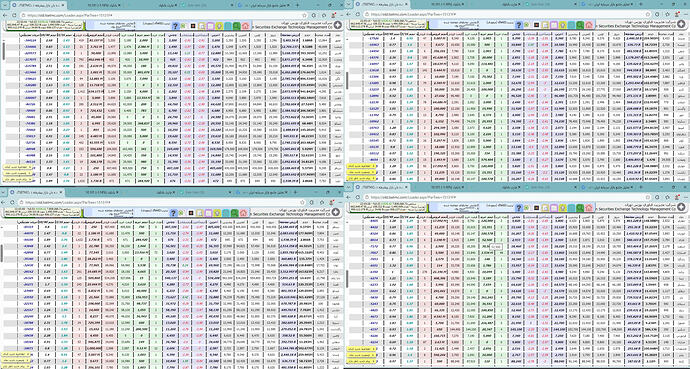Open tab search chevron in bottom-right window
Viewport: 690px width, 369px height.
click(x=348, y=187)
